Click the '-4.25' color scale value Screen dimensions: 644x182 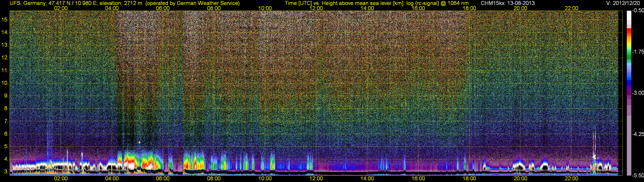[x=638, y=134]
